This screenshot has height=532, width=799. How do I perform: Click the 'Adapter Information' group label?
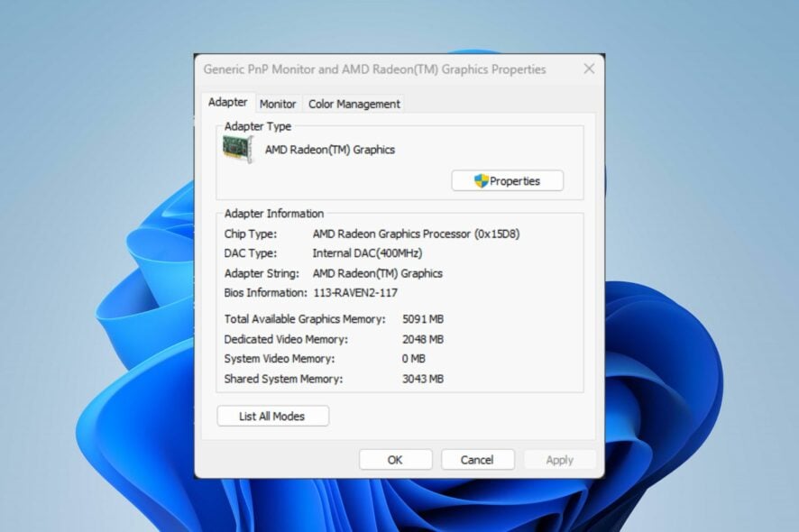[x=274, y=214]
